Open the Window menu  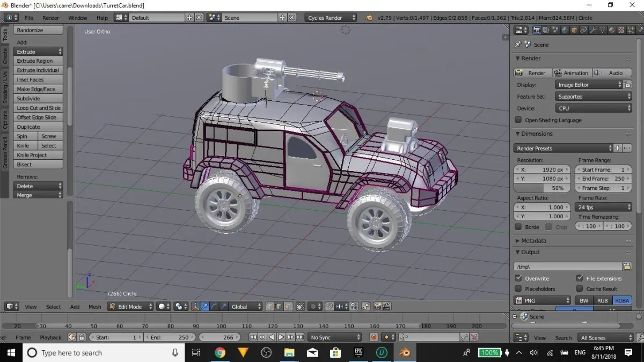coord(77,18)
